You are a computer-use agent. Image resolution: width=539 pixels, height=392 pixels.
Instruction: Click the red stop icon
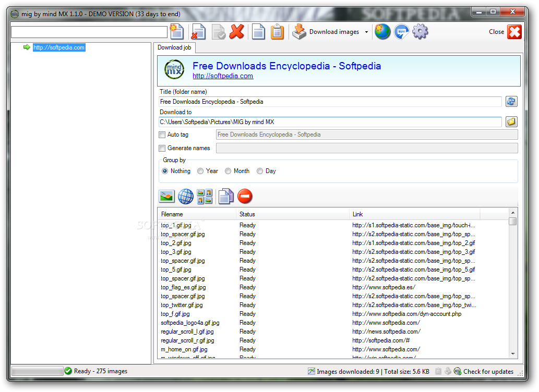[245, 197]
